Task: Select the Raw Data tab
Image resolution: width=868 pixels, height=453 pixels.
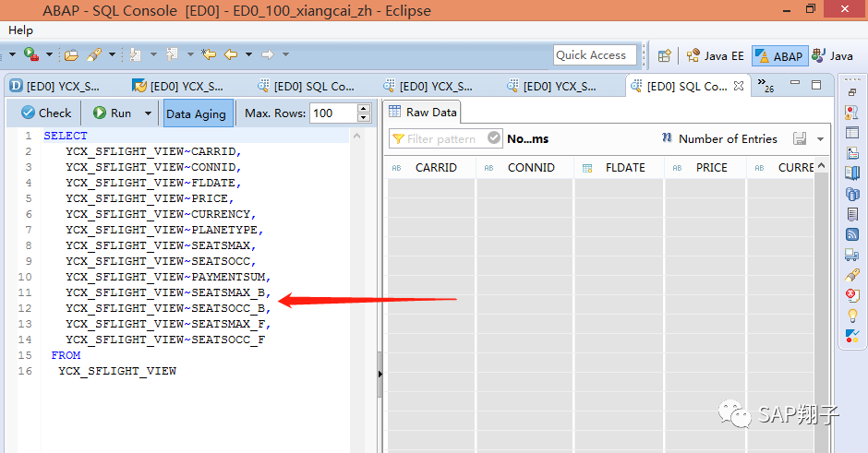Action: (423, 113)
